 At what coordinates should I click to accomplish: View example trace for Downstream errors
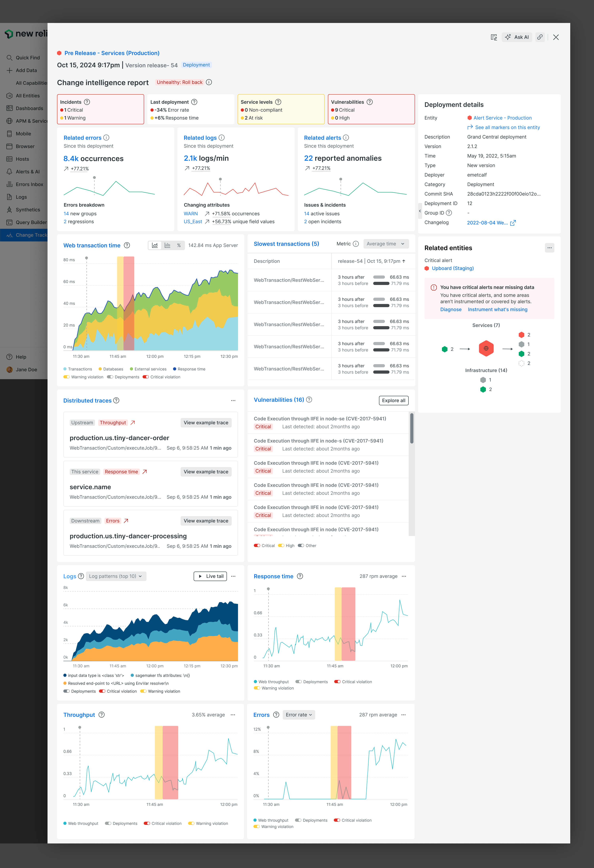pyautogui.click(x=206, y=521)
